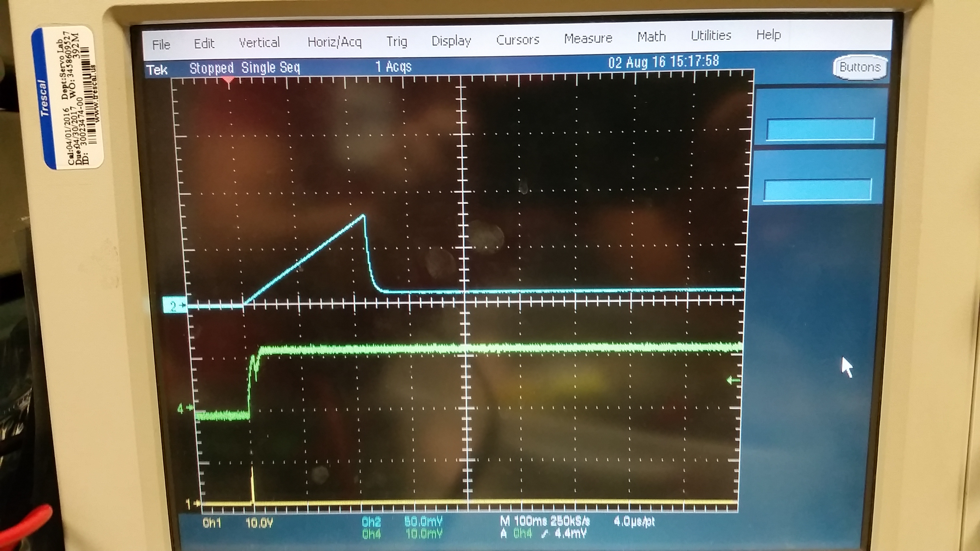
Task: Click the upper blue side-panel field
Action: point(820,129)
